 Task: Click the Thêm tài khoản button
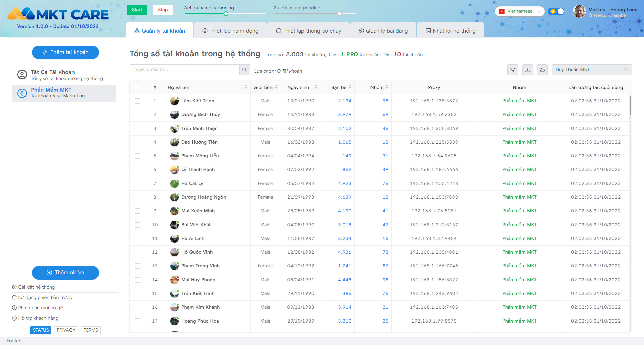[x=65, y=52]
